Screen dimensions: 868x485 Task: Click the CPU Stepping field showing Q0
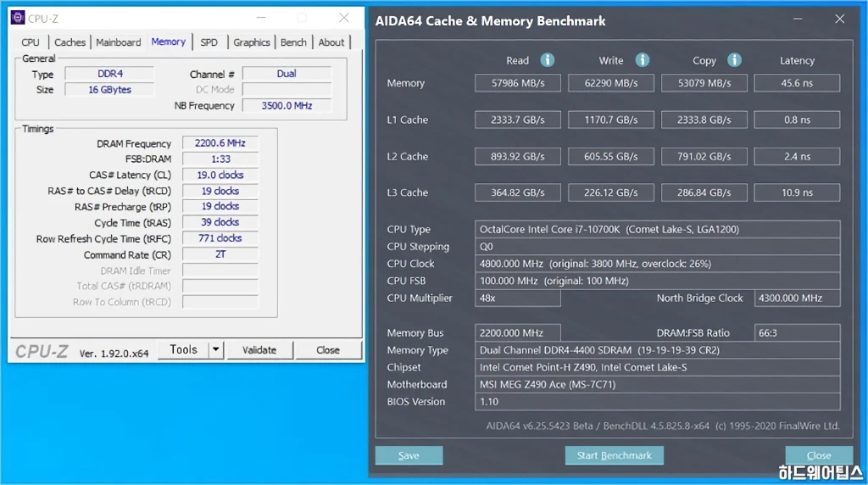coord(658,247)
